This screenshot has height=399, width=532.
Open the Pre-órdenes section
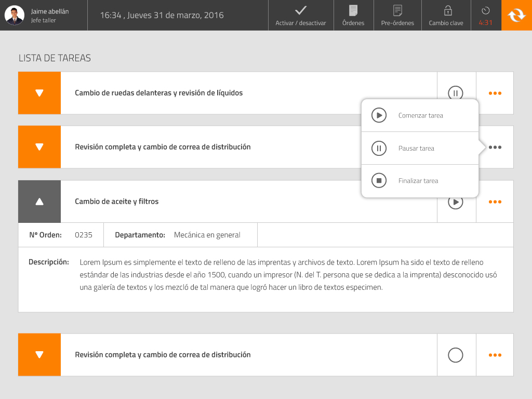(397, 15)
